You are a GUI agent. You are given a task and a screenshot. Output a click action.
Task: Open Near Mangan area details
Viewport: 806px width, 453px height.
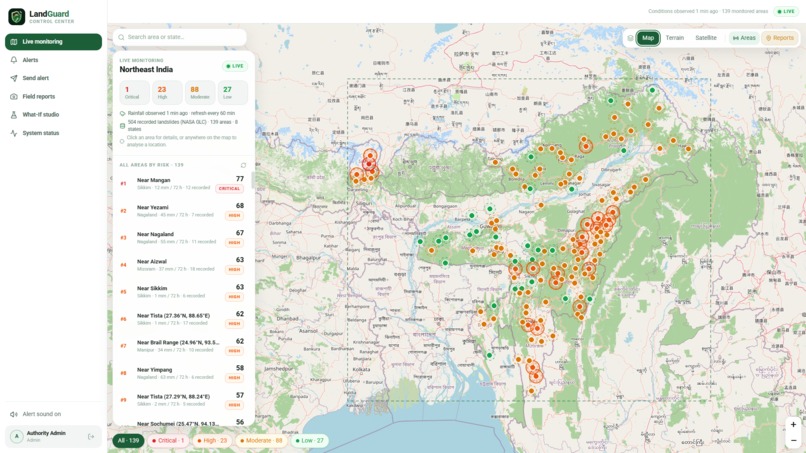pyautogui.click(x=182, y=184)
